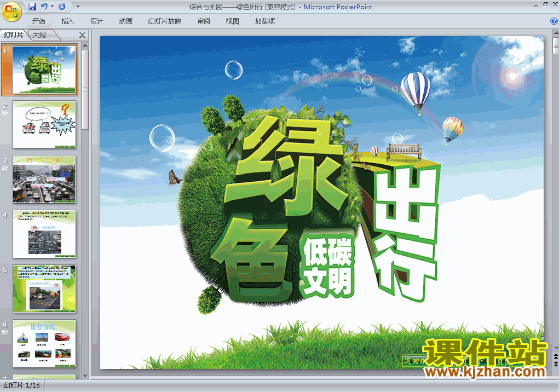Viewport: 559px width, 392px height.
Task: Open PowerPoint help question mark icon
Action: pyautogui.click(x=554, y=21)
